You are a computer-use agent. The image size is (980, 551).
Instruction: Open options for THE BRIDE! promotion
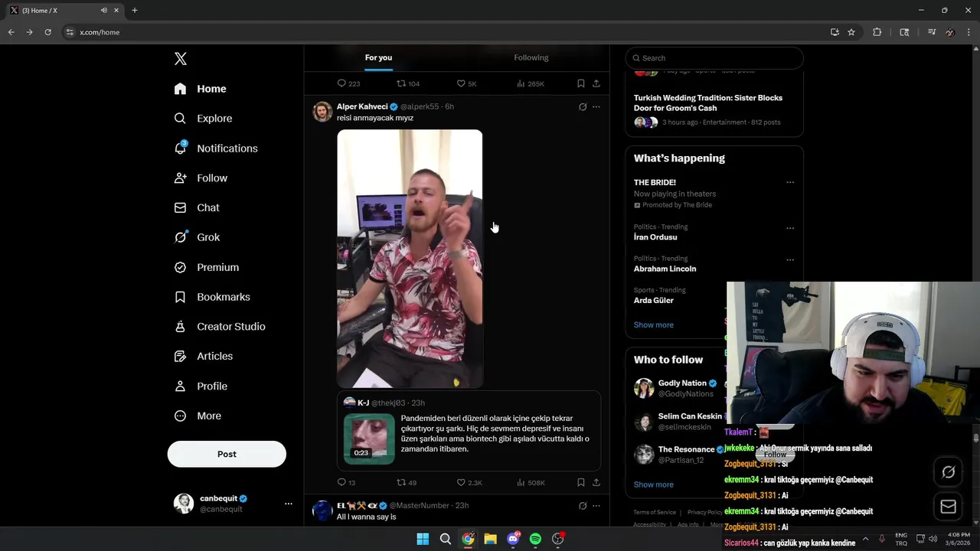(x=790, y=183)
